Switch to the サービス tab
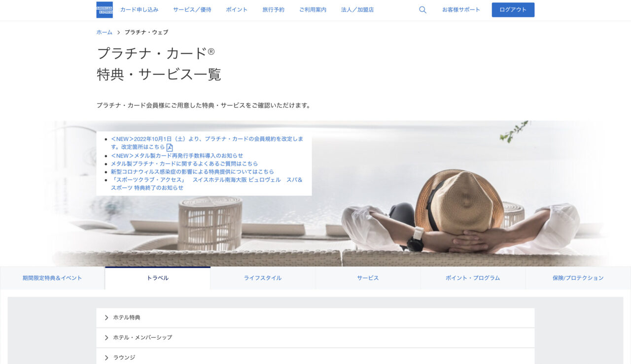 pyautogui.click(x=368, y=278)
